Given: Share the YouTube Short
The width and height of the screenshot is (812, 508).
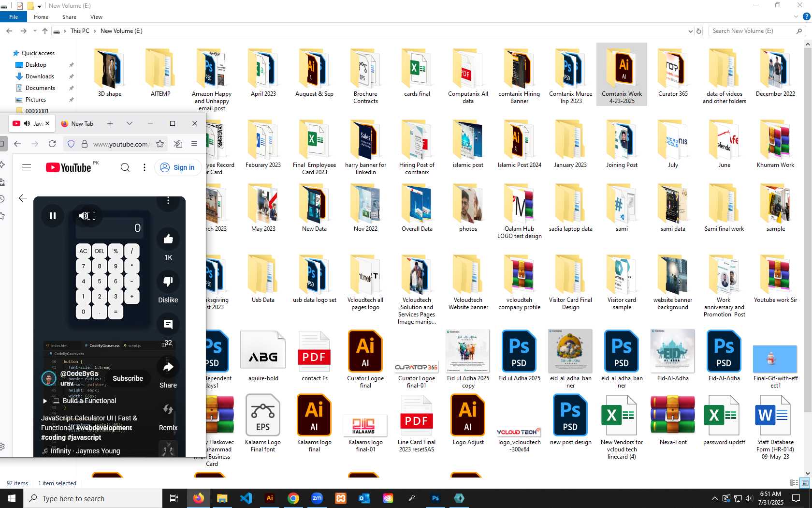Looking at the screenshot, I should pyautogui.click(x=168, y=367).
